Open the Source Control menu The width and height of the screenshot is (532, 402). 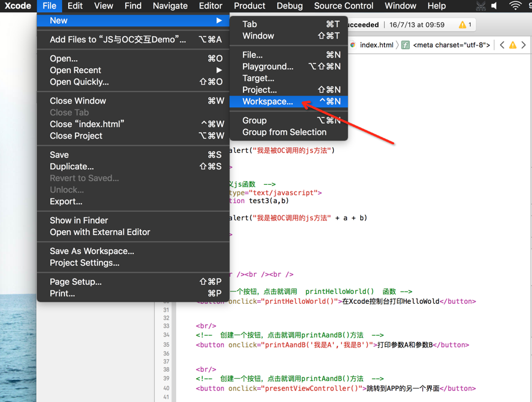[344, 6]
